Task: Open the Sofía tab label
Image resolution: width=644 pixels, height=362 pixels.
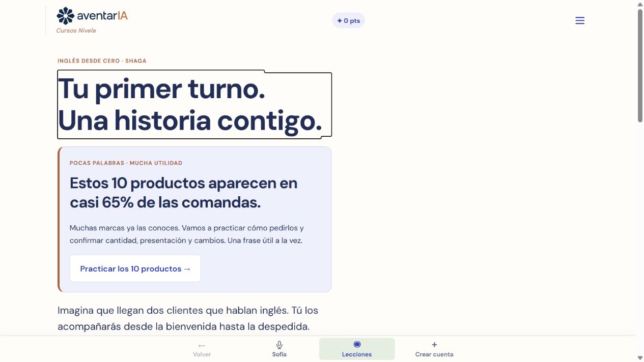Action: tap(279, 354)
